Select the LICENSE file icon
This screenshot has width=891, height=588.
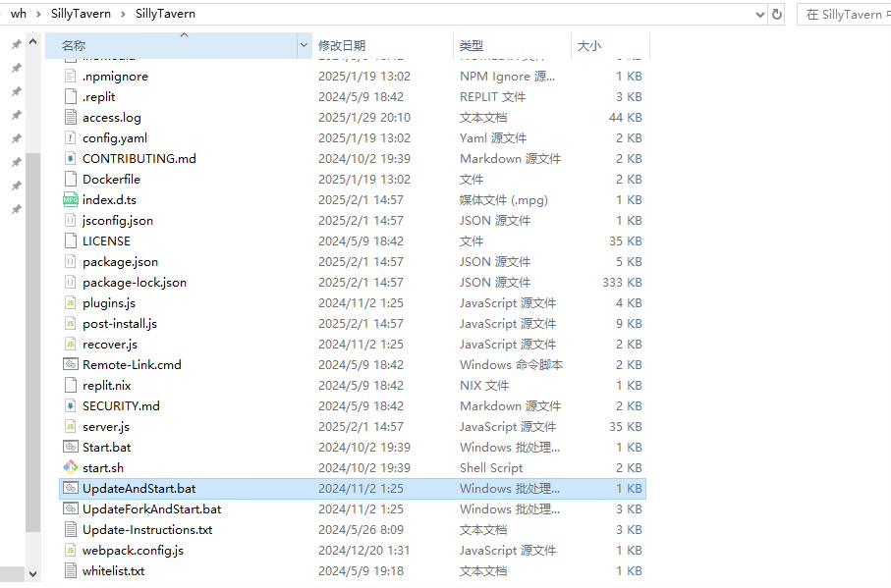point(71,241)
